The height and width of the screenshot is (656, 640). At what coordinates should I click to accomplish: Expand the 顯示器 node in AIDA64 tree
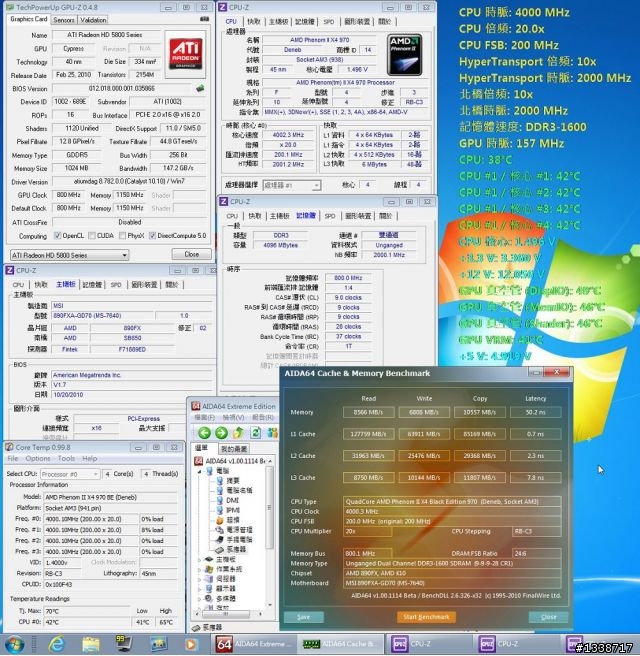200,589
